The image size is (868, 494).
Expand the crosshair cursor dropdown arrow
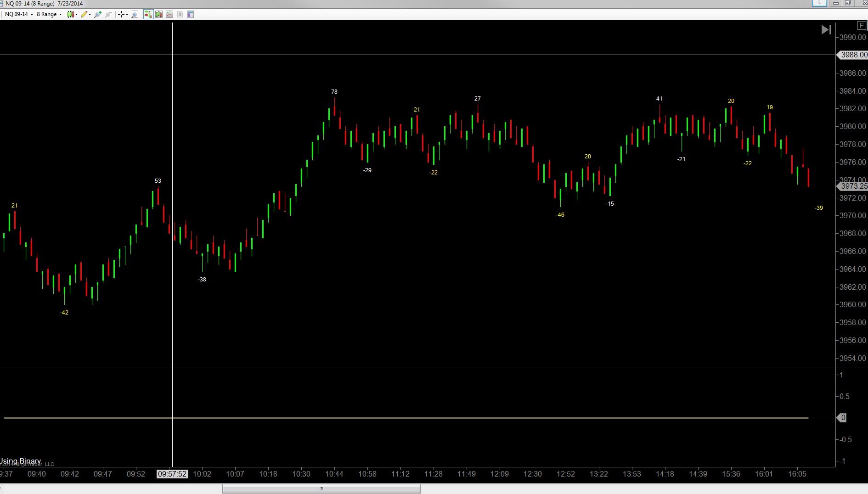[x=127, y=14]
